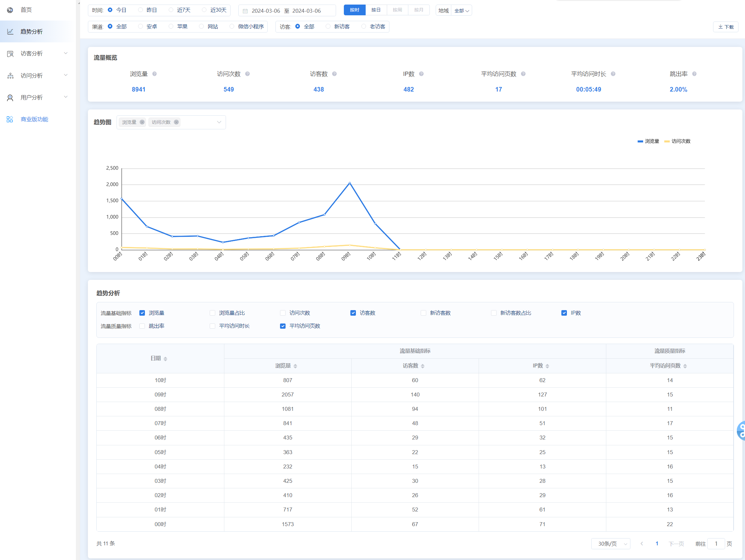
Task: Enable the 跳出率 checkbox
Action: [x=142, y=326]
